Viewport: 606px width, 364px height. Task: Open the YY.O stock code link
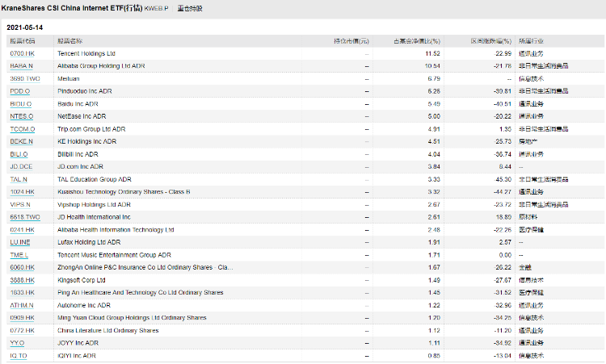click(17, 343)
